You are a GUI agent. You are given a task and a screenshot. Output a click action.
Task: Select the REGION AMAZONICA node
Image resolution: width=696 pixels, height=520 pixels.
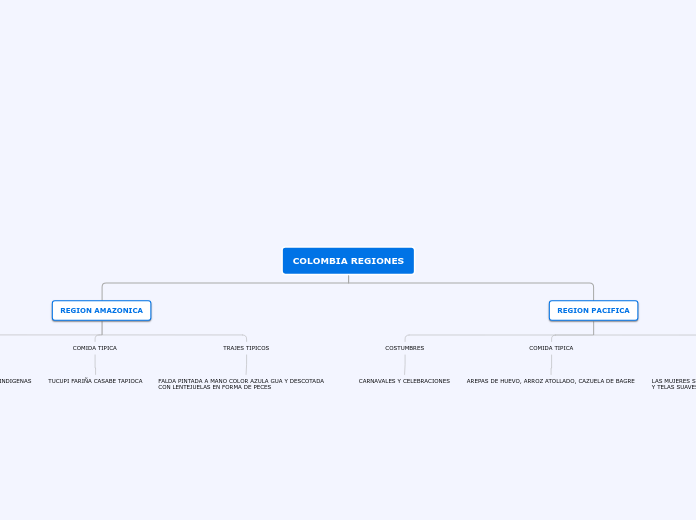click(x=102, y=310)
